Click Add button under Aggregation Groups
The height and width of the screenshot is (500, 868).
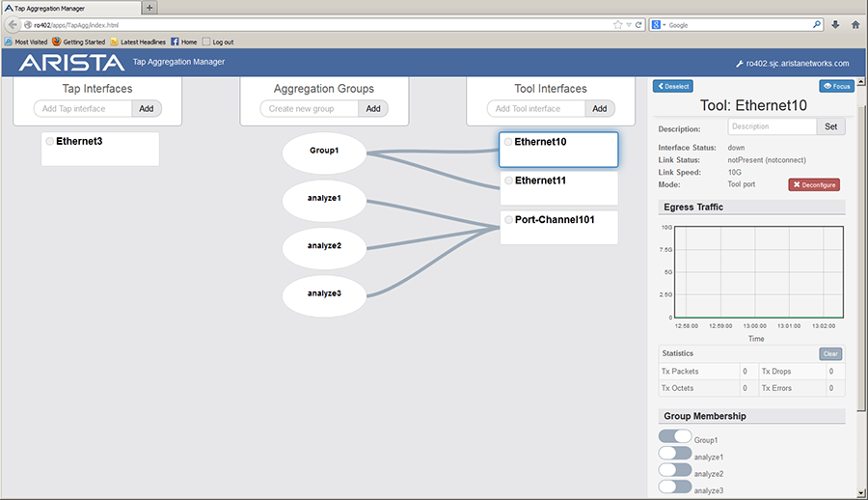[x=373, y=109]
